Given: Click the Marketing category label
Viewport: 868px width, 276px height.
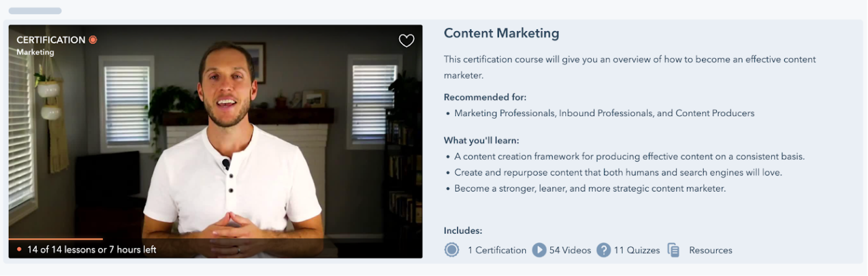Looking at the screenshot, I should (x=35, y=52).
